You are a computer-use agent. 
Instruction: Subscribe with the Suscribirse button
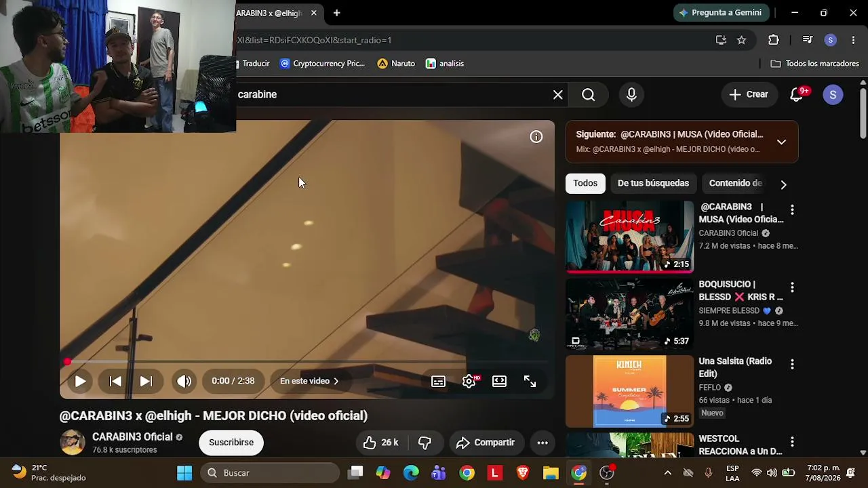(231, 443)
